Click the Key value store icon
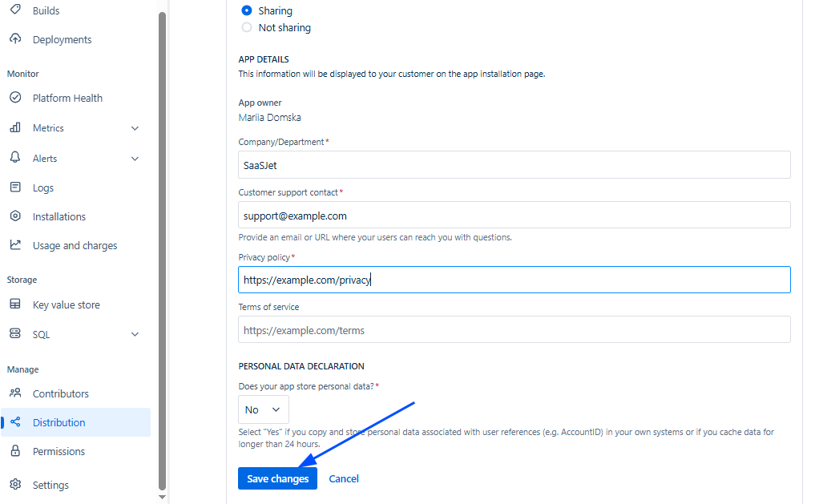Screen dimensions: 815x504 pos(15,304)
